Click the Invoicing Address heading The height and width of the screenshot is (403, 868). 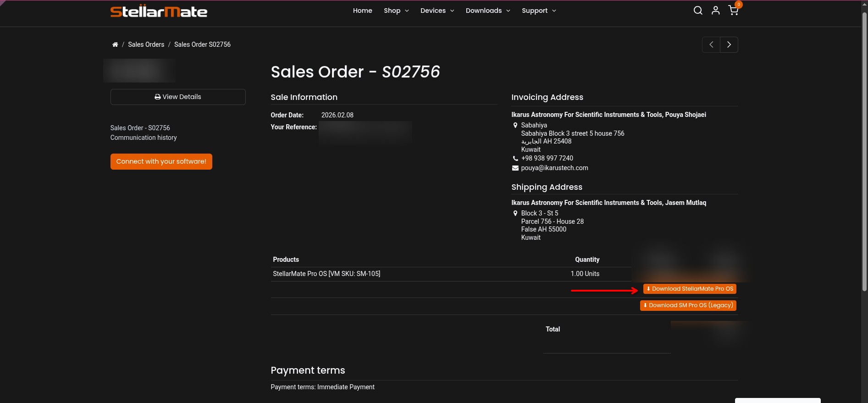click(x=547, y=97)
